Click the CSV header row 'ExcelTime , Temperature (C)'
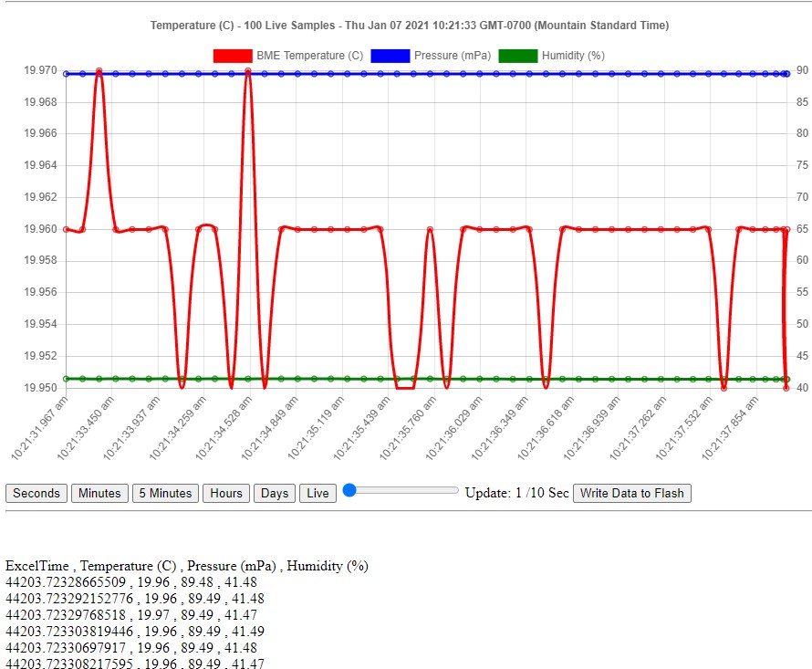Screen dimensions: 812x669 [x=187, y=565]
